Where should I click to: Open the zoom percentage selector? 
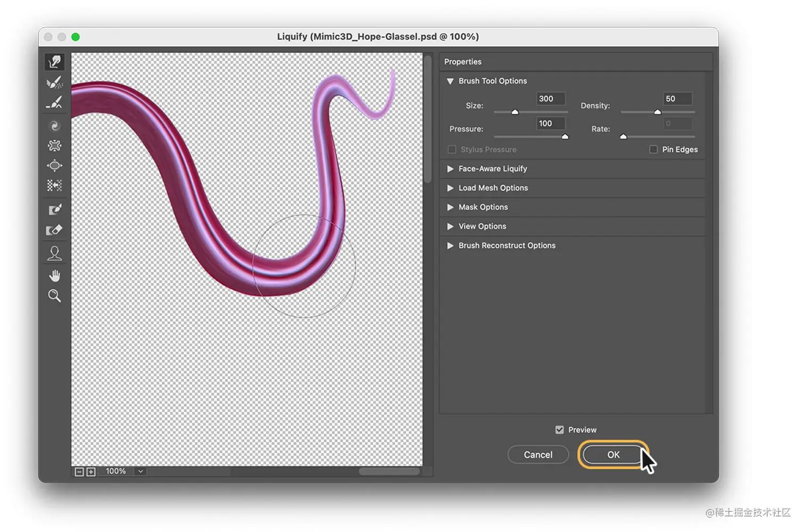click(140, 471)
